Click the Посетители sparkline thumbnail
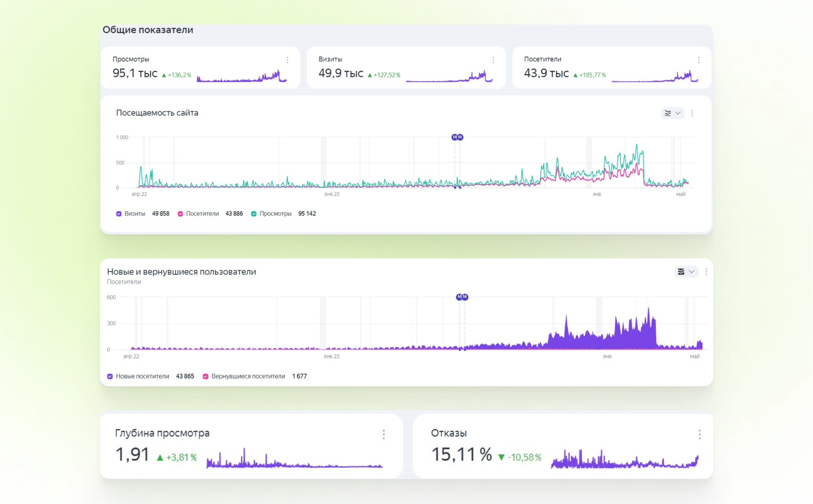813x504 pixels. [655, 76]
